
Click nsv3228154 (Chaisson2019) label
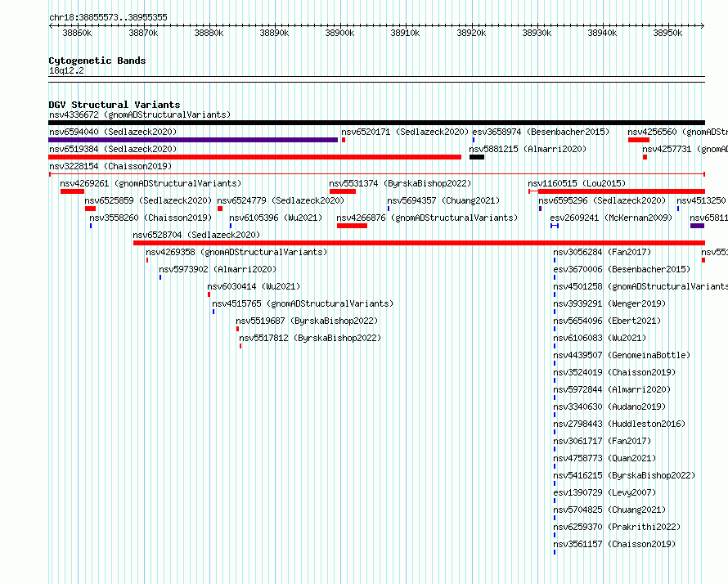[x=110, y=166]
